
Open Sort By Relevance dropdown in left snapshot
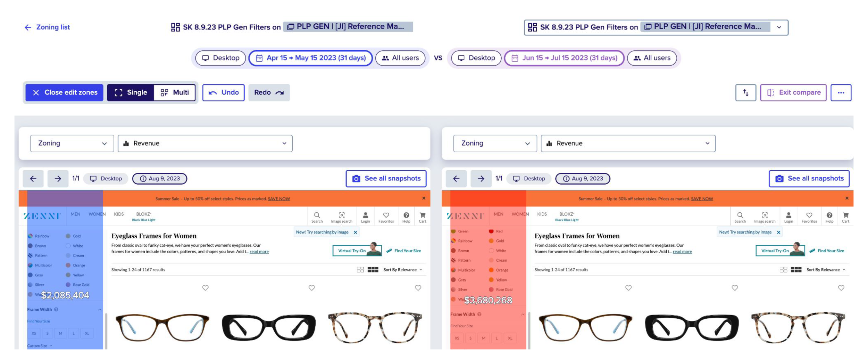[x=402, y=270]
